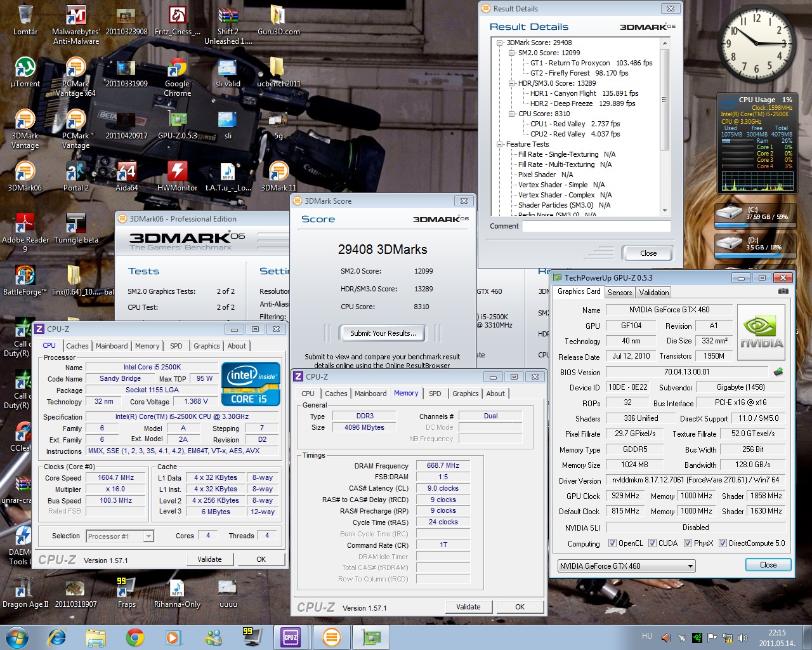Viewport: 812px width, 650px height.
Task: Click the analog clock gadget
Action: (x=756, y=43)
